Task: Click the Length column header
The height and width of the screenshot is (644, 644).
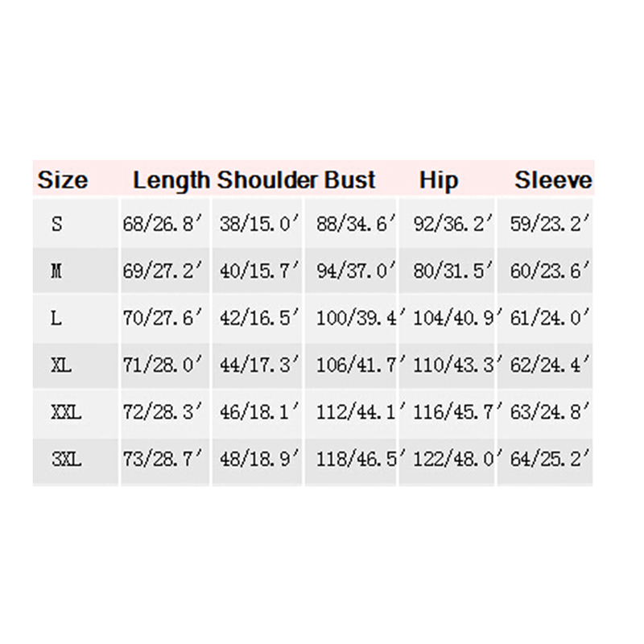Action: (171, 180)
